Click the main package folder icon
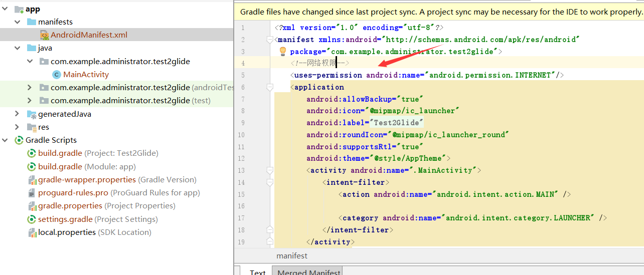This screenshot has width=644, height=275. coord(44,61)
